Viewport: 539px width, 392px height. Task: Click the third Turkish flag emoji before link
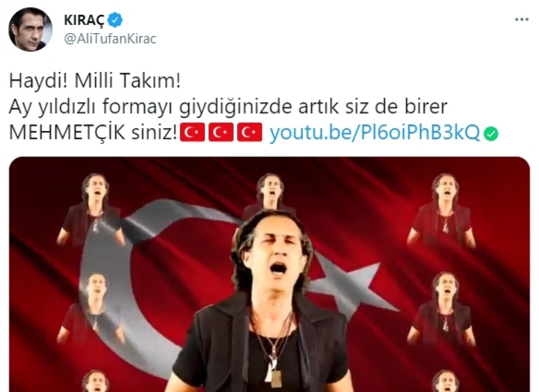(x=250, y=133)
